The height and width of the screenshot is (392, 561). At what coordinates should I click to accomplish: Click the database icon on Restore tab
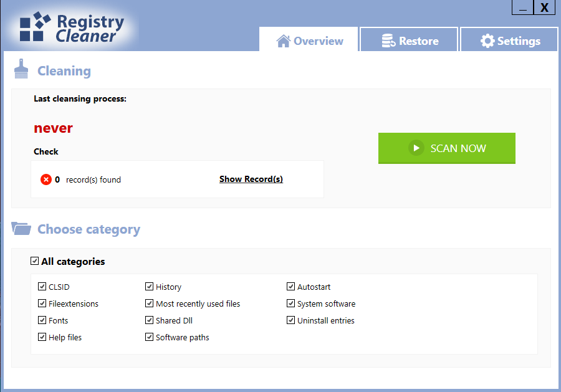pos(388,41)
